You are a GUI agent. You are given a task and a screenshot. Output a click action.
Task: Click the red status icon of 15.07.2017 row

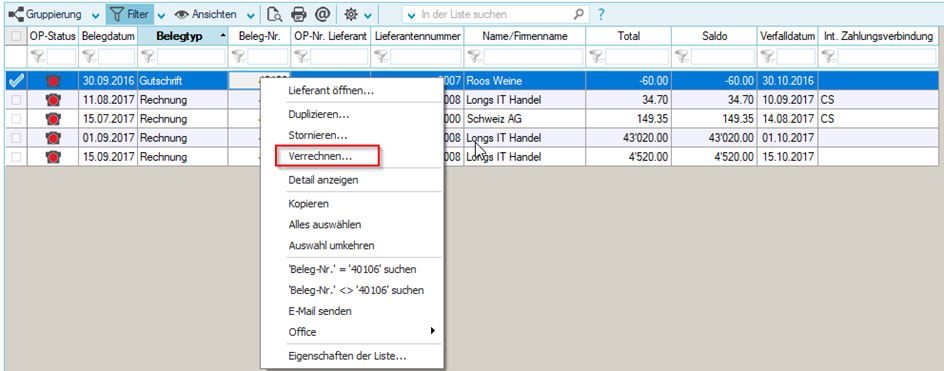pos(54,119)
